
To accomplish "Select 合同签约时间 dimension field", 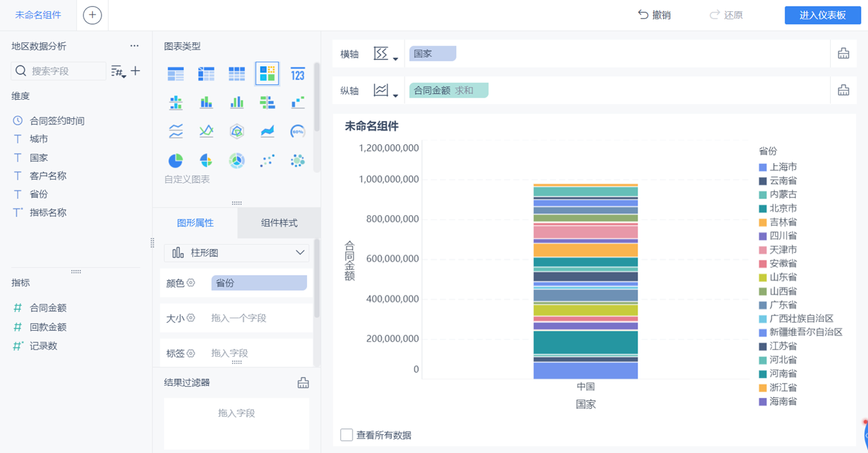I will (x=57, y=121).
